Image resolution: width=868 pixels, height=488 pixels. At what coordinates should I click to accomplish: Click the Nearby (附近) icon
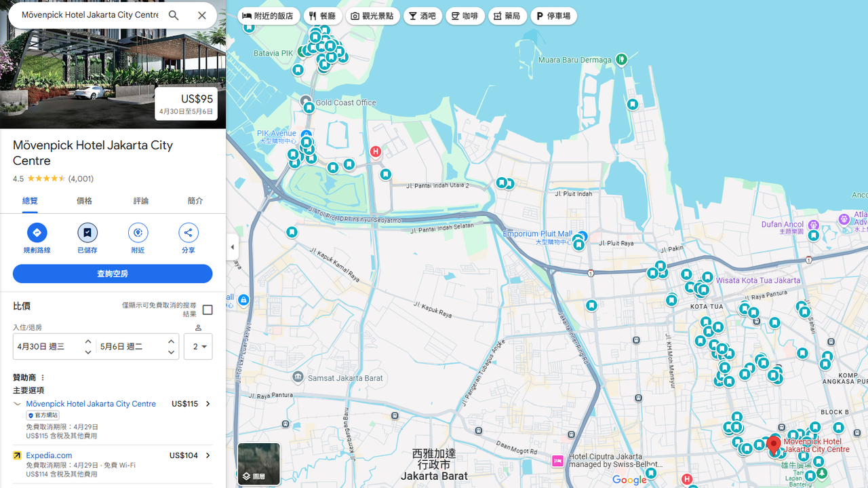click(138, 233)
